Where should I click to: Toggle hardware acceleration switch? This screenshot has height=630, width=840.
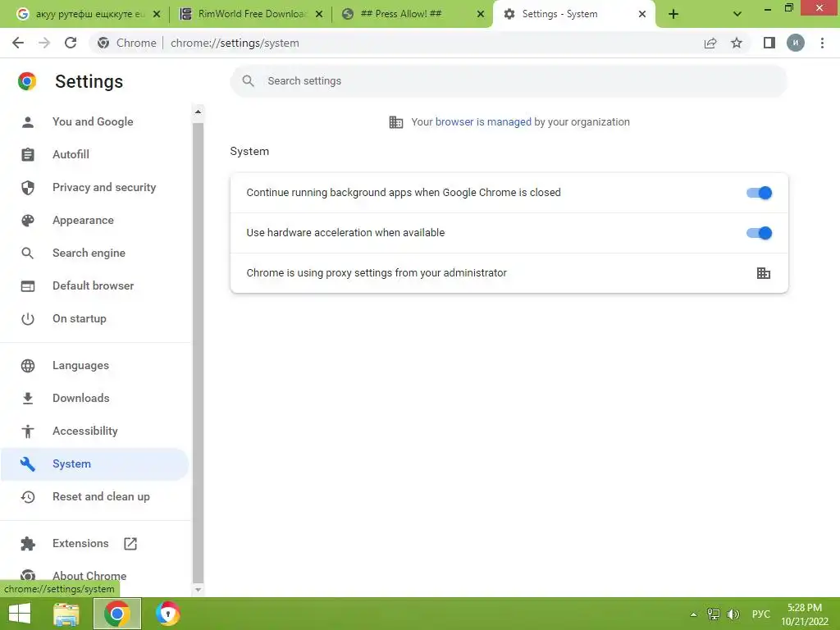pos(759,233)
